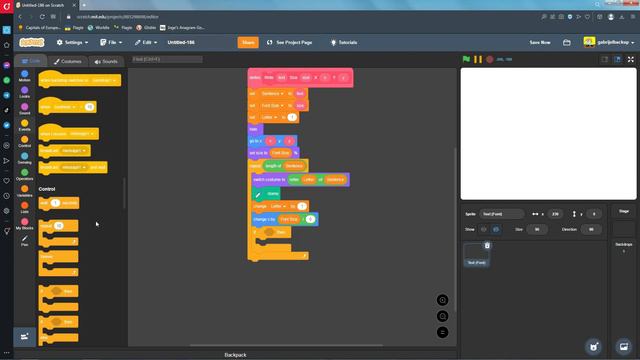Select the Looks block category

[24, 93]
